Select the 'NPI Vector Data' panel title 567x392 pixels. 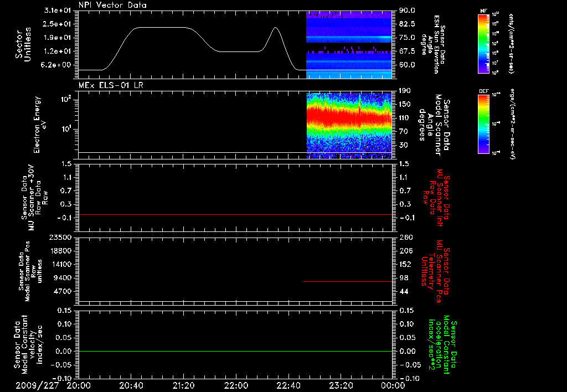click(112, 5)
